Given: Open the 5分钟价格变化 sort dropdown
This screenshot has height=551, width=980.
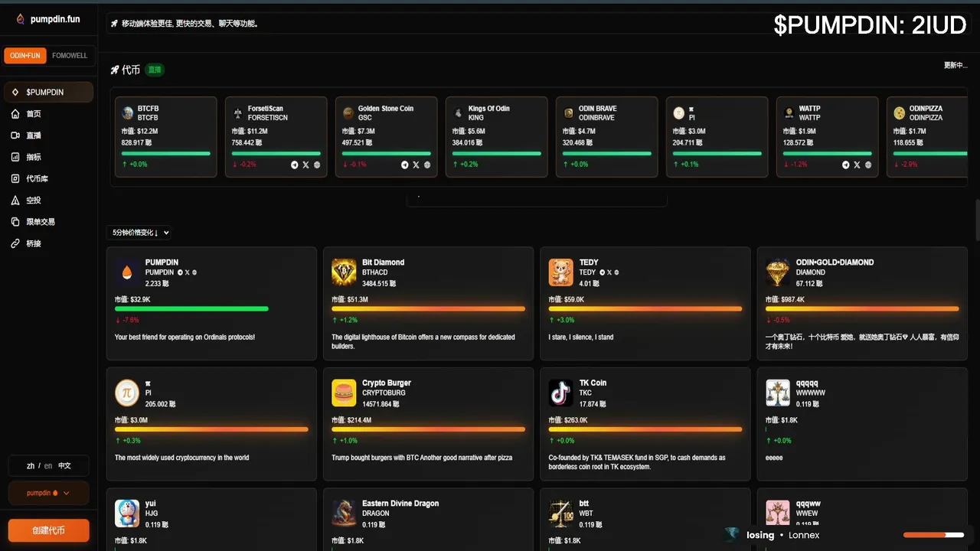Looking at the screenshot, I should click(x=139, y=233).
